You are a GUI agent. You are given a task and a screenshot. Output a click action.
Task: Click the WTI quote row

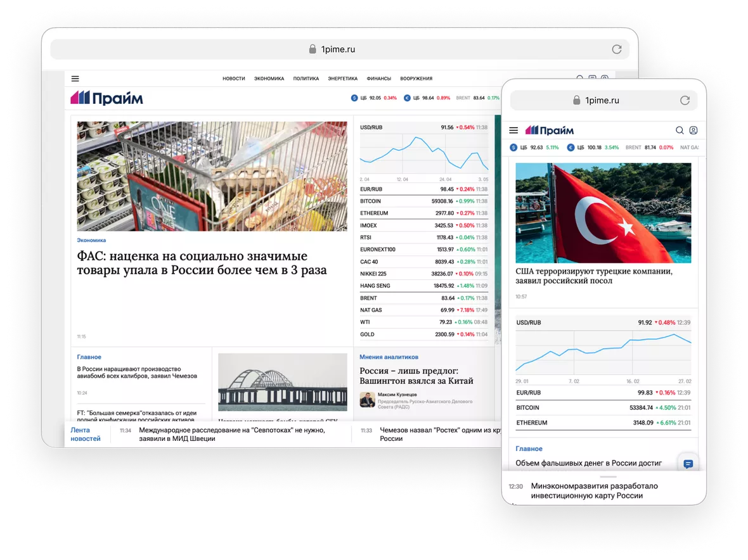(424, 322)
